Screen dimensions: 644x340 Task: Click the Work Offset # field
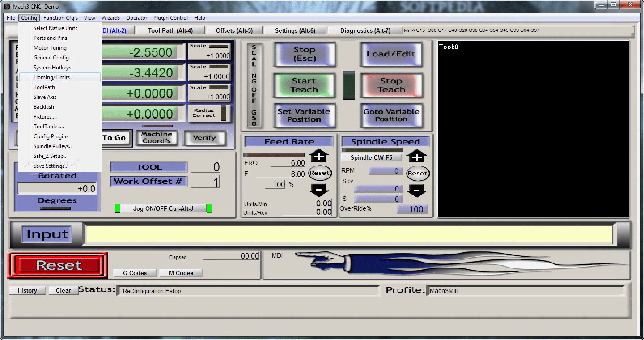[x=205, y=182]
